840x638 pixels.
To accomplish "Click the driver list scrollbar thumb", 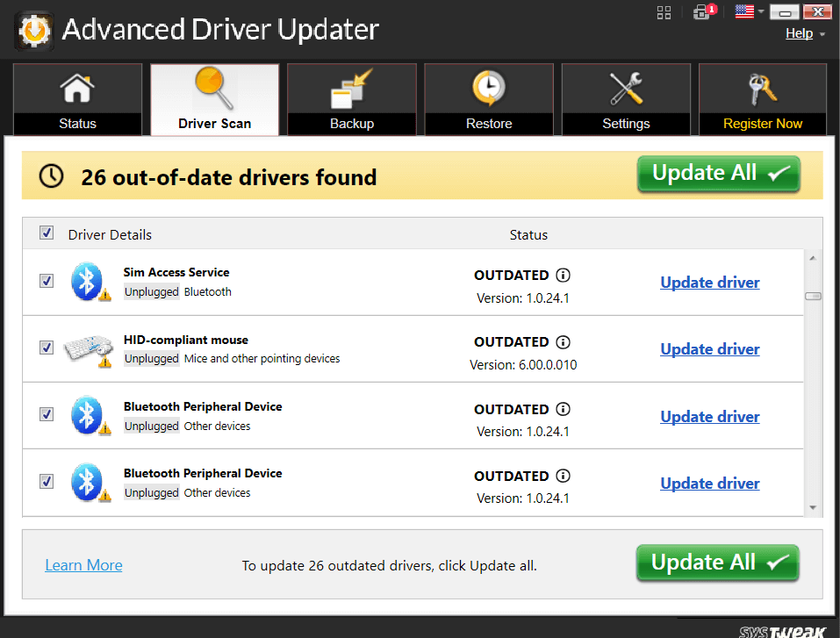I will pyautogui.click(x=813, y=297).
